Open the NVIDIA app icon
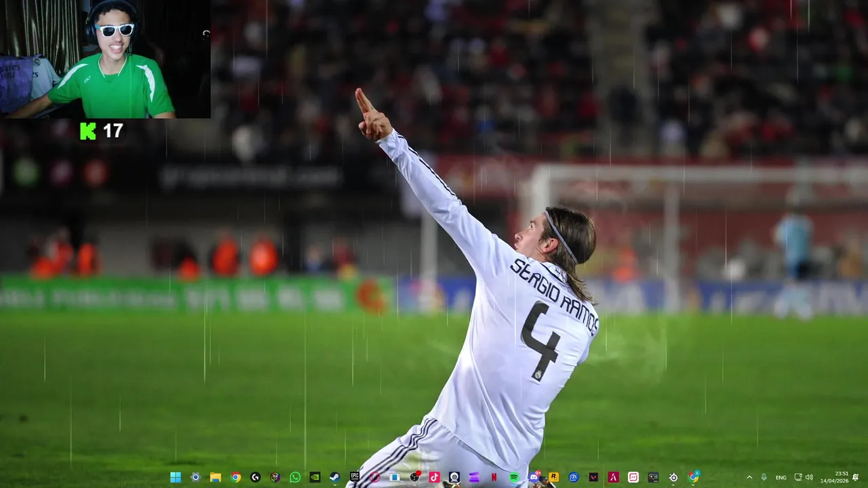The width and height of the screenshot is (868, 488). [x=315, y=477]
